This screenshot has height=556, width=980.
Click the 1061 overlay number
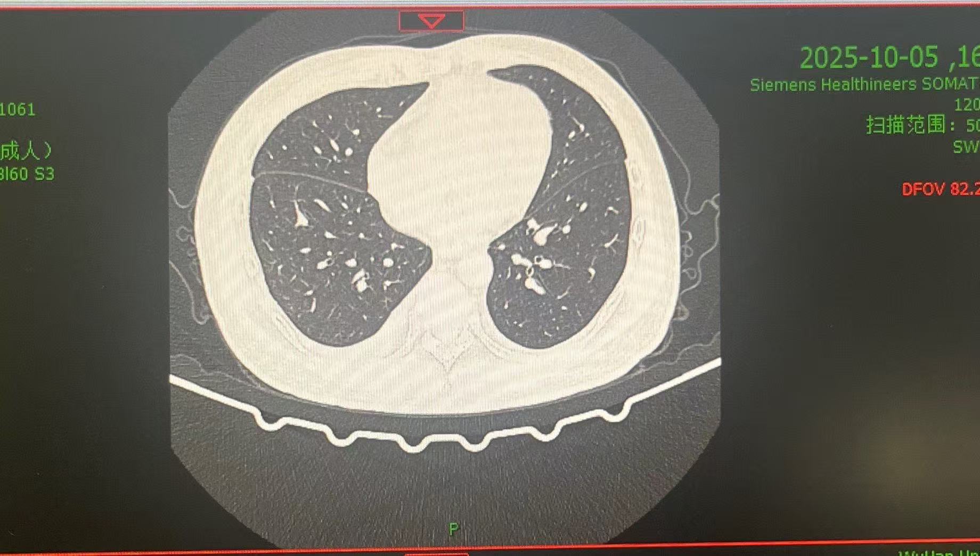[x=17, y=110]
